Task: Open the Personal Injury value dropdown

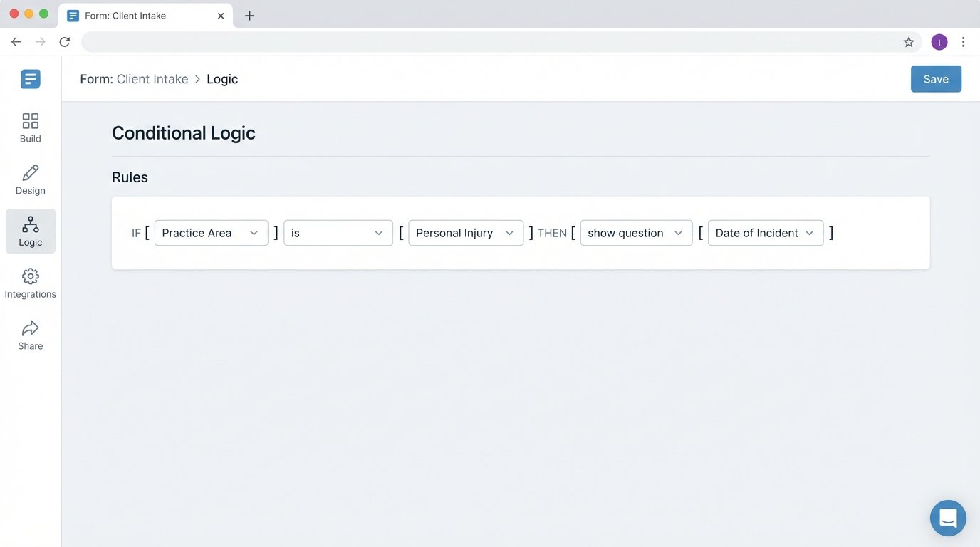Action: click(x=465, y=232)
